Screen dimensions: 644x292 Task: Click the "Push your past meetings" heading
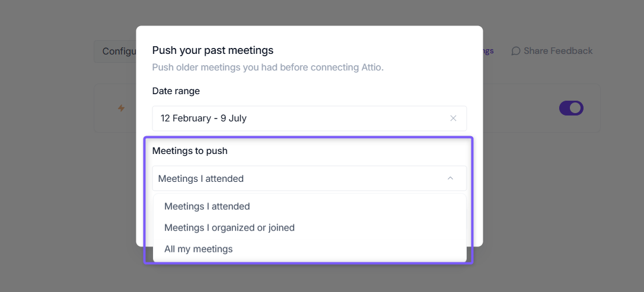point(213,50)
